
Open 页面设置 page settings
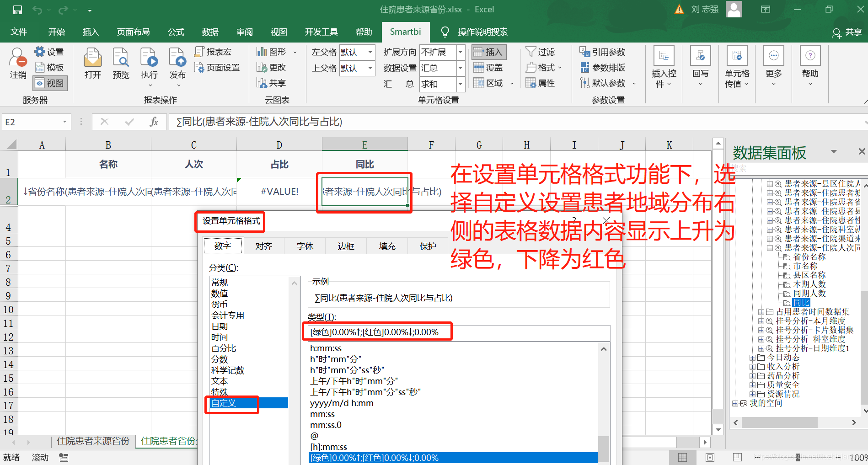(x=217, y=68)
